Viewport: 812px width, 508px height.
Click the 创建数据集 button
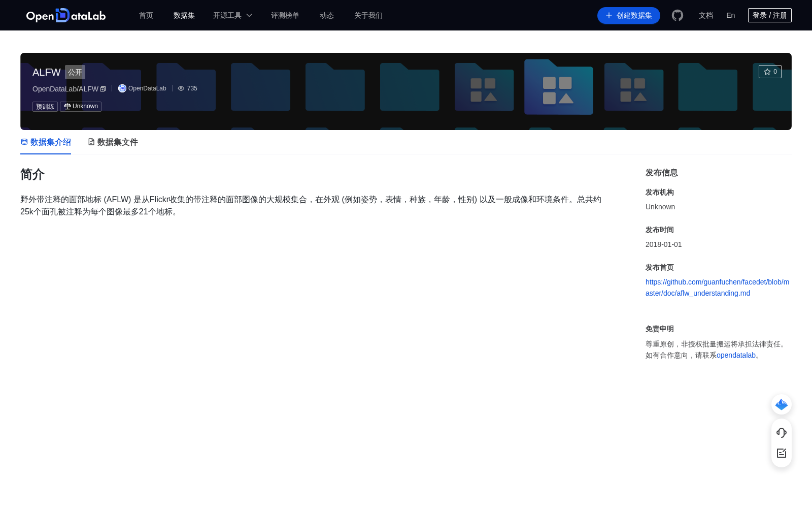(x=629, y=15)
